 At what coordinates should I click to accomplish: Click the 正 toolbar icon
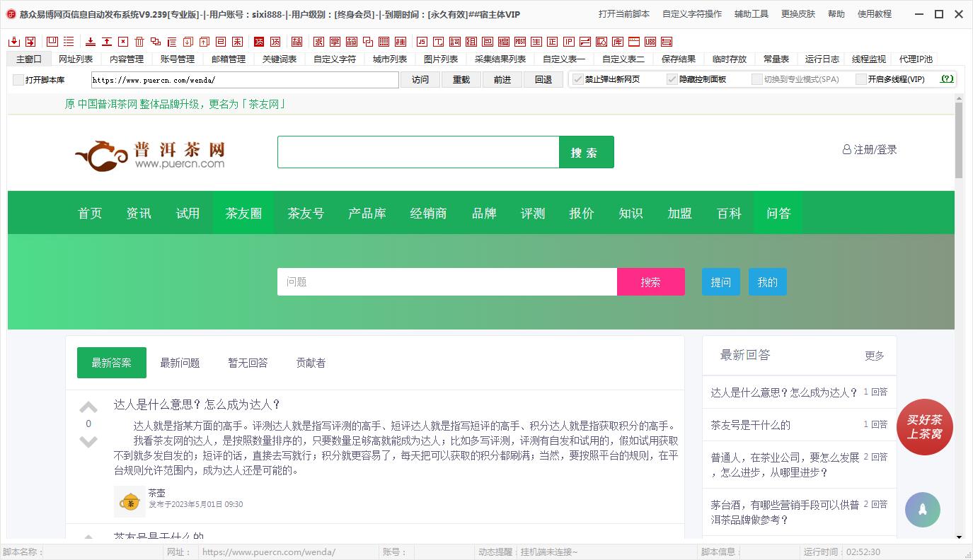[552, 42]
